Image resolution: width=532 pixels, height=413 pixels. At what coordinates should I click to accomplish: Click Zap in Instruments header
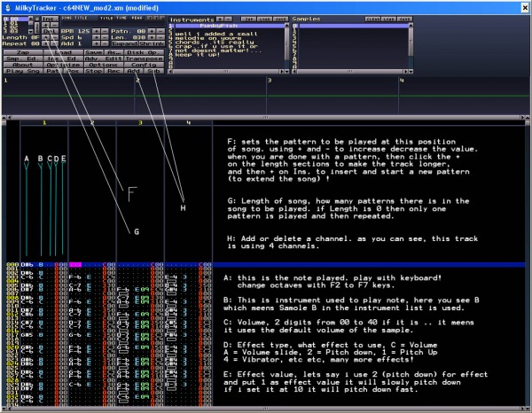248,19
